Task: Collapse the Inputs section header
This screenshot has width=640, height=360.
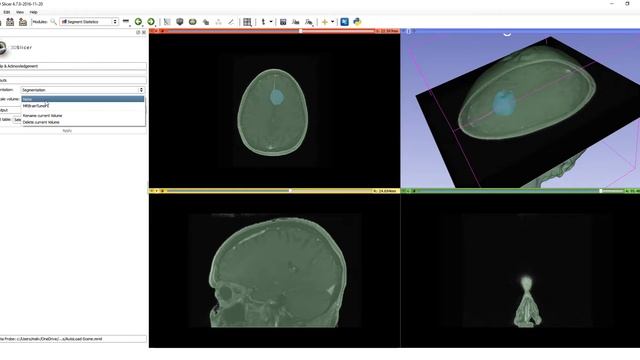Action: click(x=73, y=80)
